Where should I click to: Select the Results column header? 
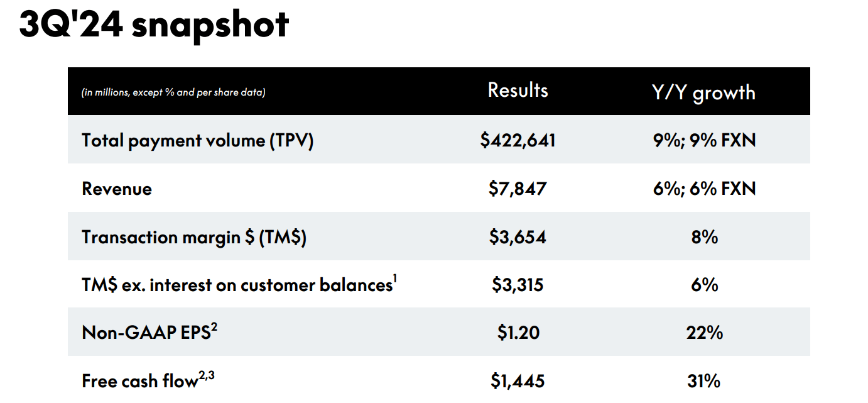[518, 91]
